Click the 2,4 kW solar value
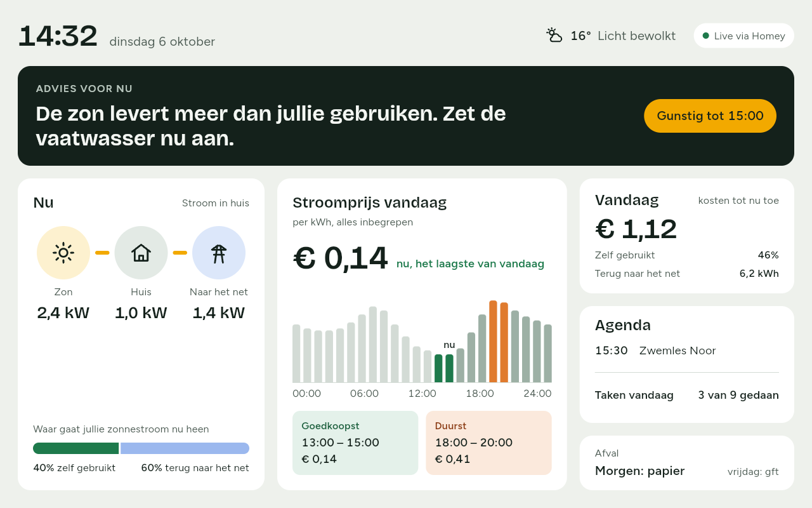The height and width of the screenshot is (508, 812). pos(63,313)
